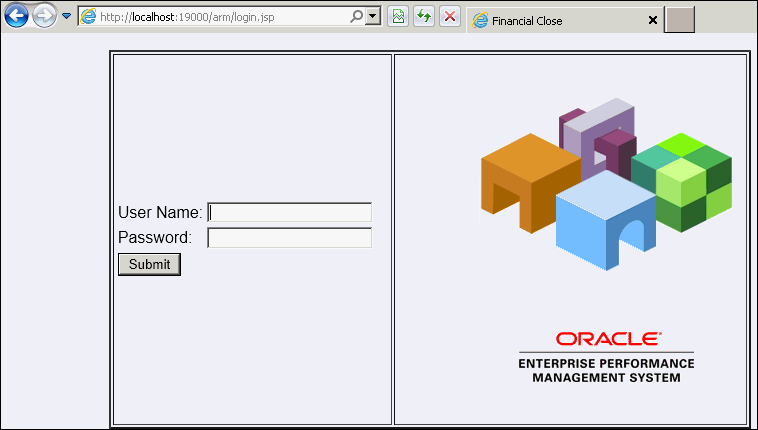Screen dimensions: 758x430
Task: Click the "MANAGEMENT SYSTEM" text
Action: (606, 378)
